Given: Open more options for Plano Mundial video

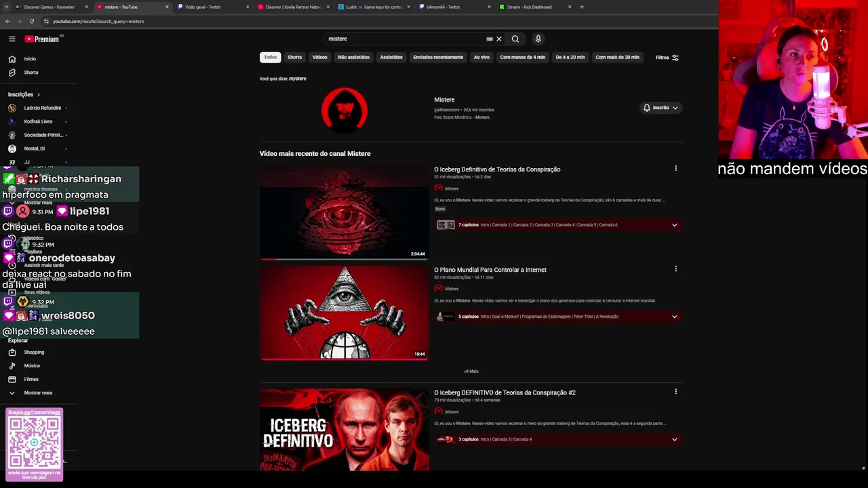Looking at the screenshot, I should [675, 268].
